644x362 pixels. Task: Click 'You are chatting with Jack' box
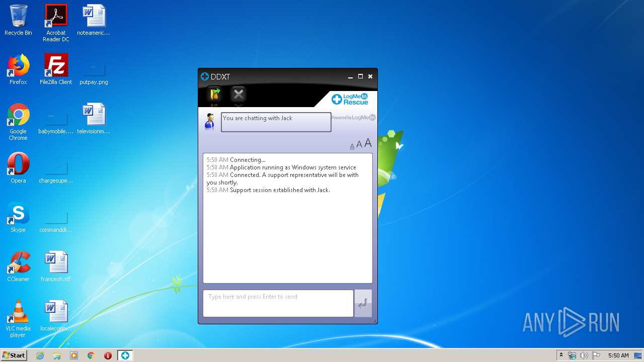click(276, 122)
